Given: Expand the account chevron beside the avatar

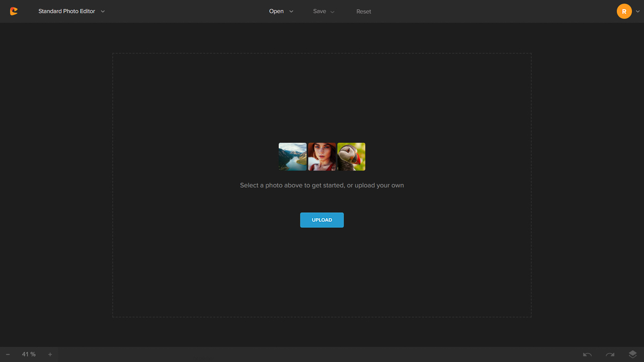Looking at the screenshot, I should coord(638,12).
